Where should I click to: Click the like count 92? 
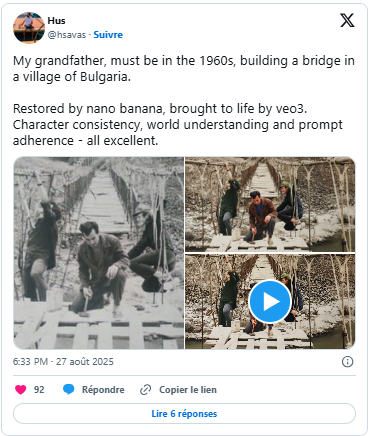point(39,389)
